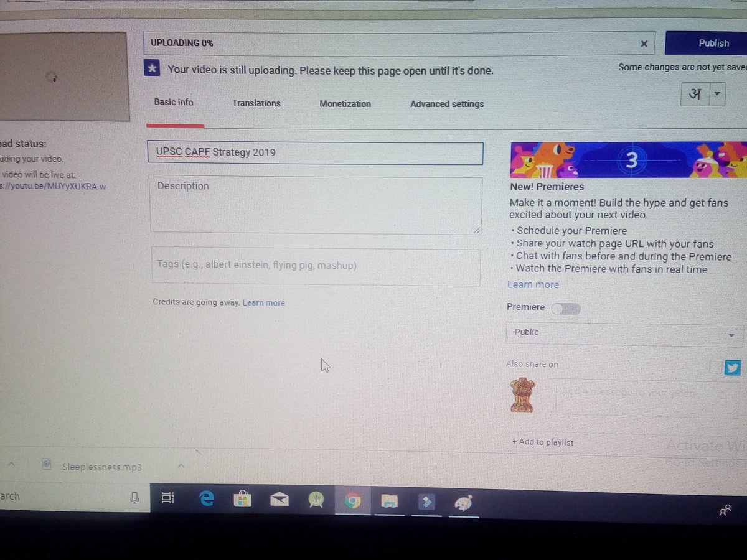Screen dimensions: 747x560
Task: Click the green badge app taskbar icon
Action: (x=316, y=500)
